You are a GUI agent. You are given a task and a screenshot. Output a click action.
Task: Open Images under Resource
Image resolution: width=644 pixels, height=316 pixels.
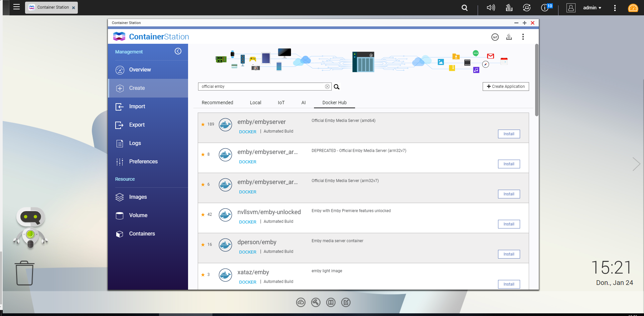pyautogui.click(x=148, y=197)
